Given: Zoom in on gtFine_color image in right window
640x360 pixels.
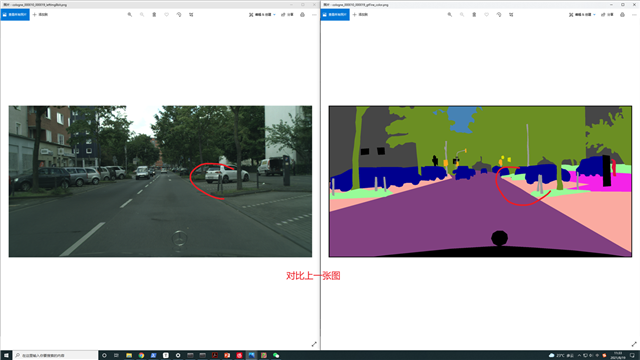Looking at the screenshot, I should (450, 15).
